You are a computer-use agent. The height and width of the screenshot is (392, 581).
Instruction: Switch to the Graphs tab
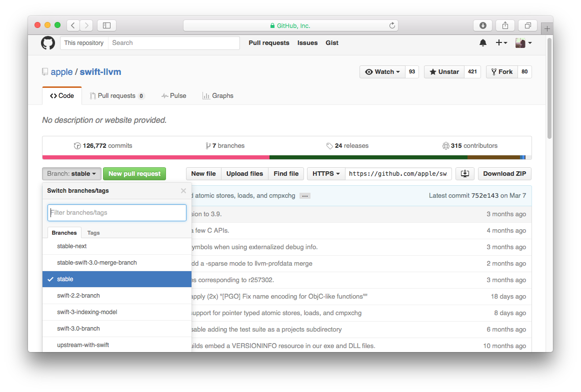click(218, 95)
